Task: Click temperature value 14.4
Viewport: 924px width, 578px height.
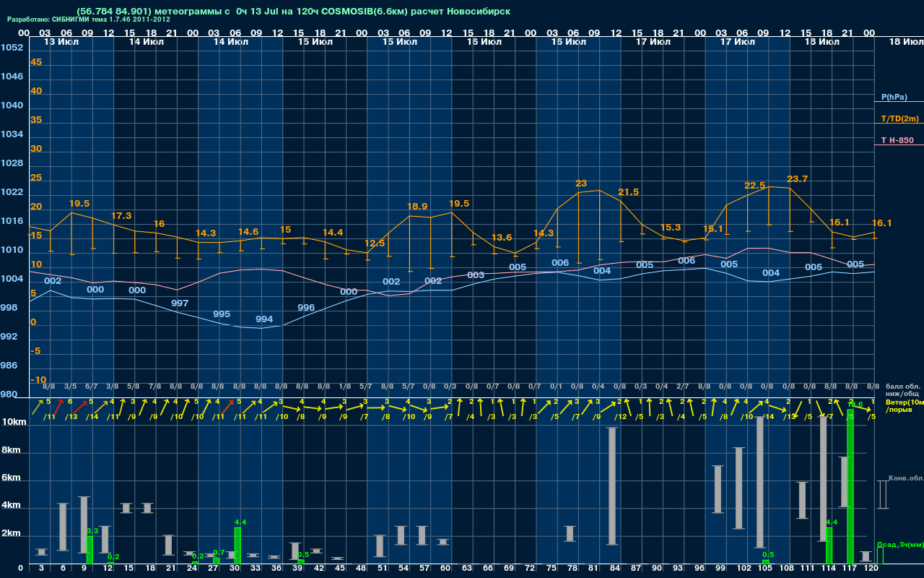Action: [333, 232]
